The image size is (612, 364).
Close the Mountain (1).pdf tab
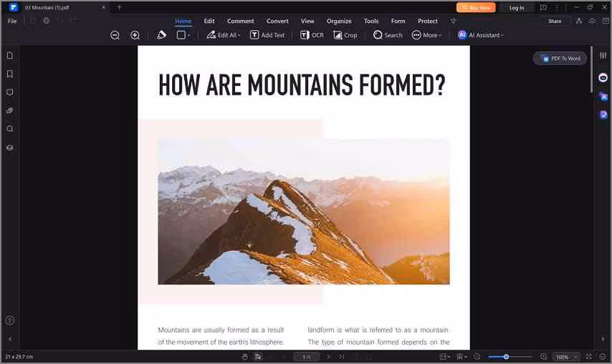coord(103,7)
